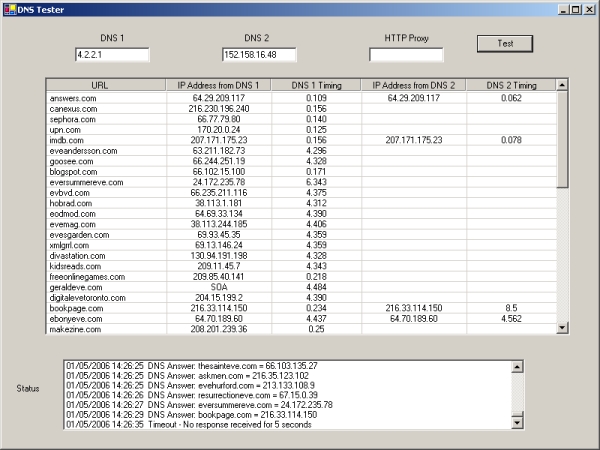Click the status log scroll down arrow
This screenshot has height=450, width=600.
point(517,422)
